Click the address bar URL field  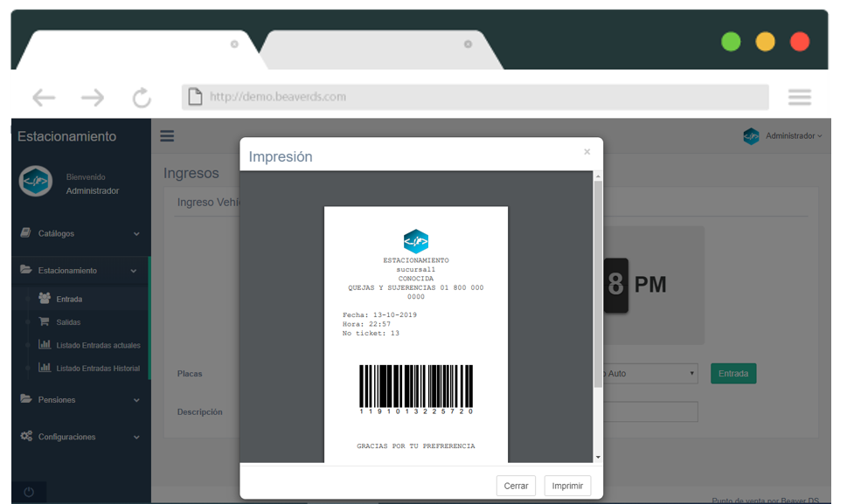point(476,97)
